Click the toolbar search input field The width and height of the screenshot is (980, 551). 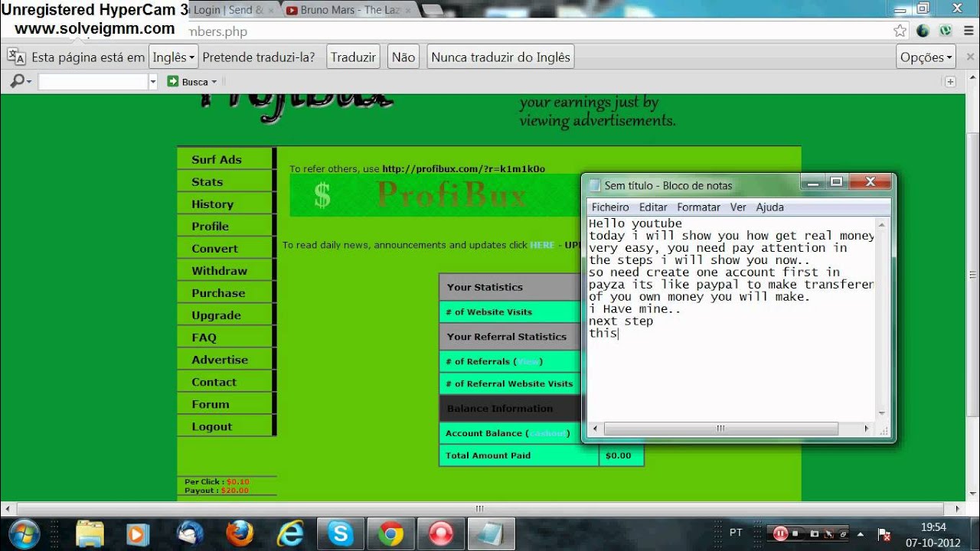pyautogui.click(x=93, y=82)
